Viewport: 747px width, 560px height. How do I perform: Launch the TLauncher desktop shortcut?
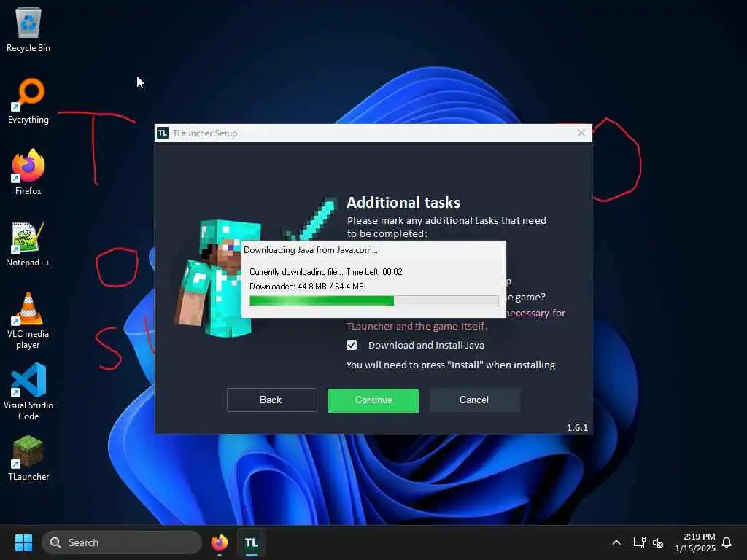click(28, 458)
